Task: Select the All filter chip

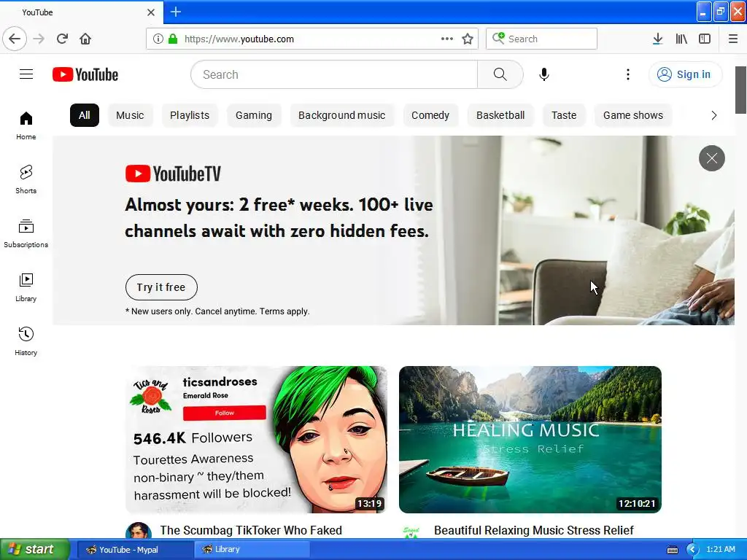Action: pyautogui.click(x=85, y=115)
